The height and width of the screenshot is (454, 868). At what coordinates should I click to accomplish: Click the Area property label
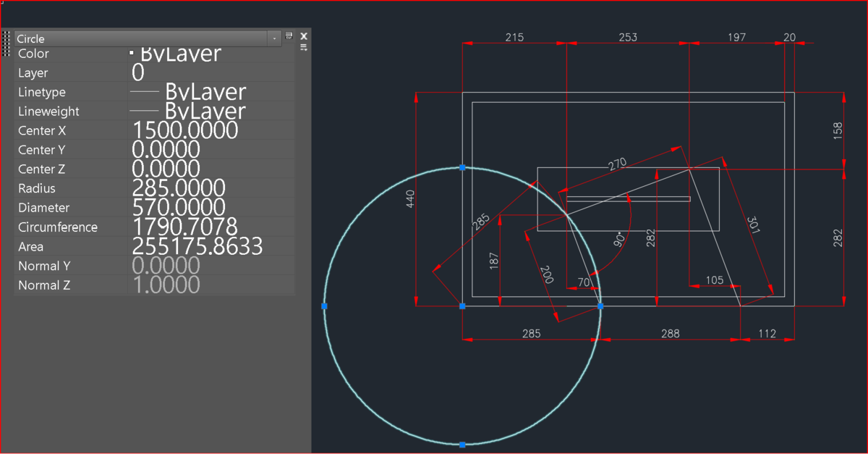pyautogui.click(x=30, y=247)
